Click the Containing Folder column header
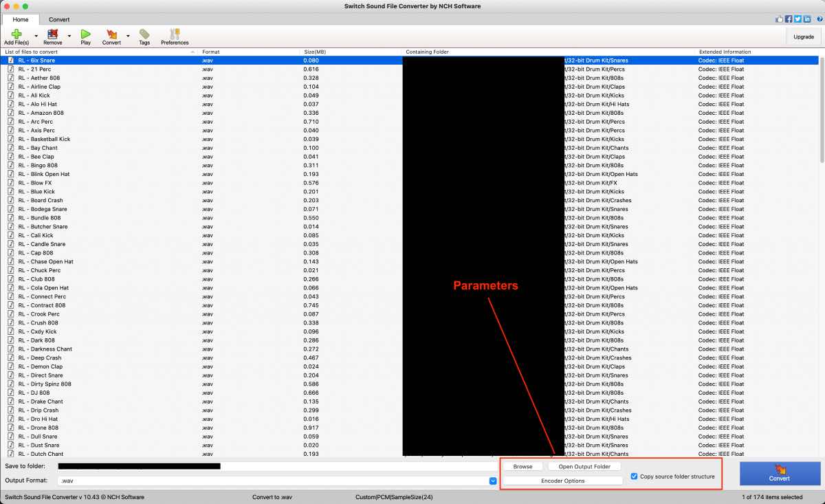 pos(550,52)
